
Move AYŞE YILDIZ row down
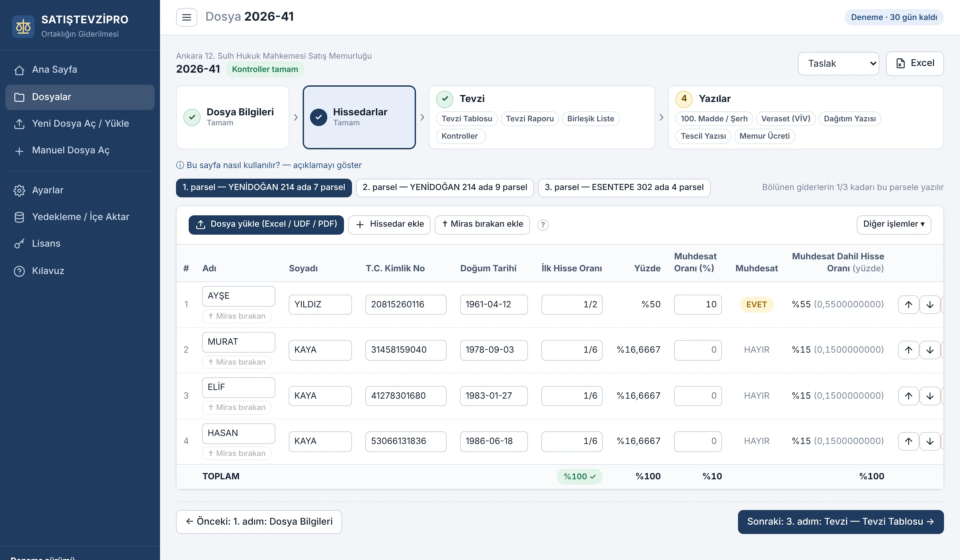(930, 305)
